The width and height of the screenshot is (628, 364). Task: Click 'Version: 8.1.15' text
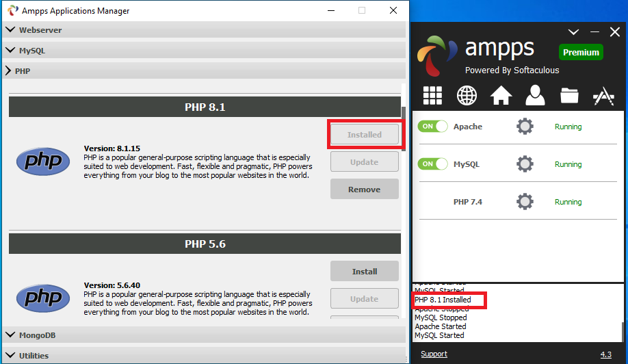[x=112, y=148]
